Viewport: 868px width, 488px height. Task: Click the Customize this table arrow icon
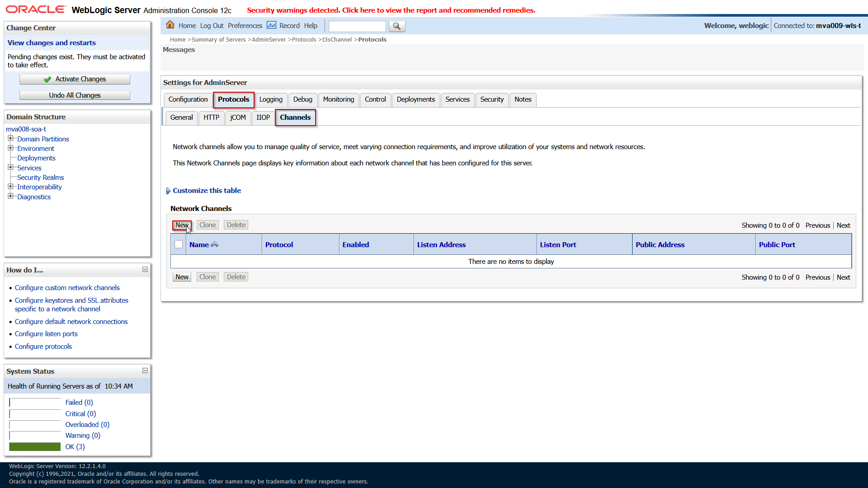coord(168,191)
